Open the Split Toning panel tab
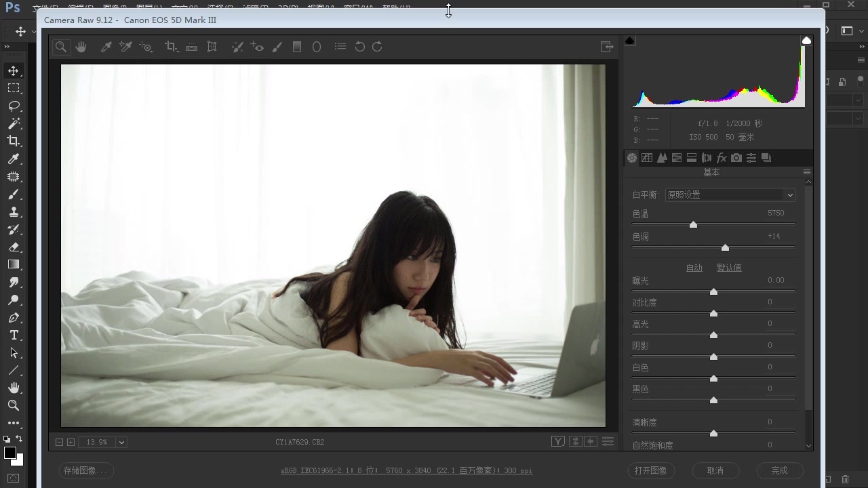 (x=692, y=158)
